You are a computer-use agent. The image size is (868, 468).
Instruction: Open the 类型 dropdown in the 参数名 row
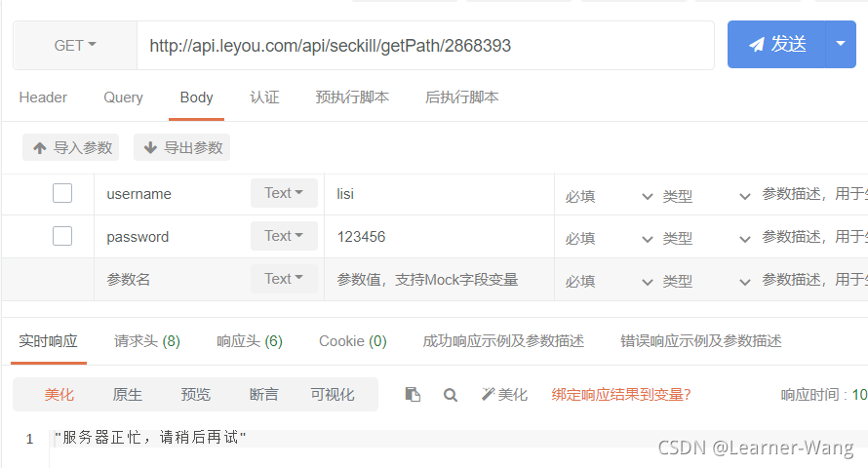(x=706, y=282)
